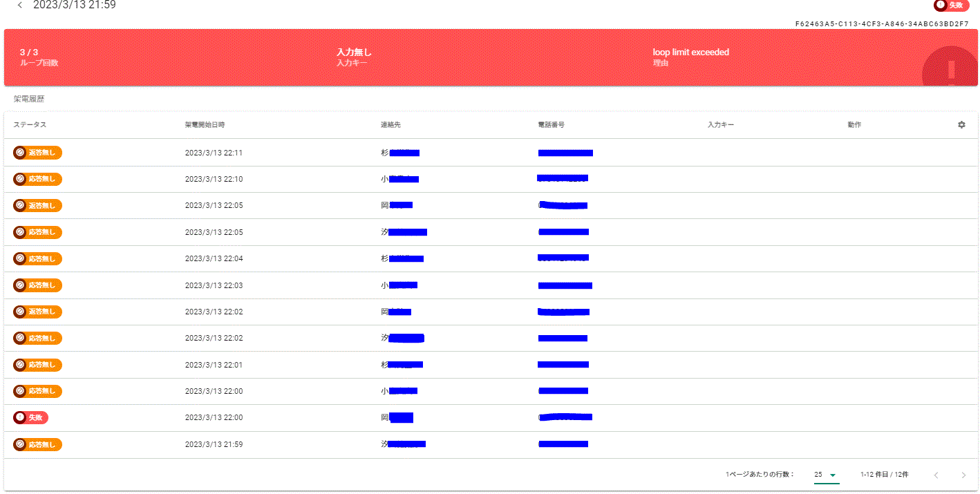Image resolution: width=980 pixels, height=494 pixels.
Task: Click the 架電開始日時 column header
Action: click(205, 125)
